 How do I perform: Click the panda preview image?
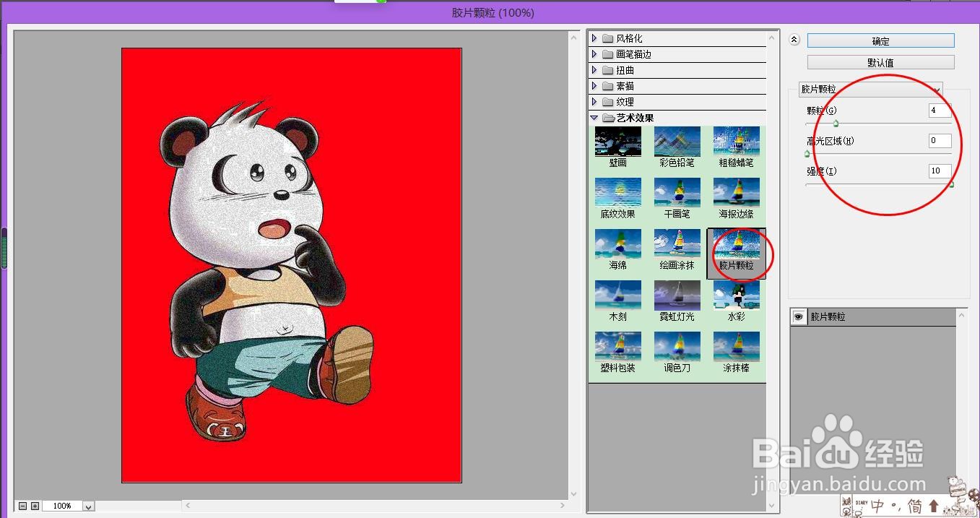pos(292,265)
